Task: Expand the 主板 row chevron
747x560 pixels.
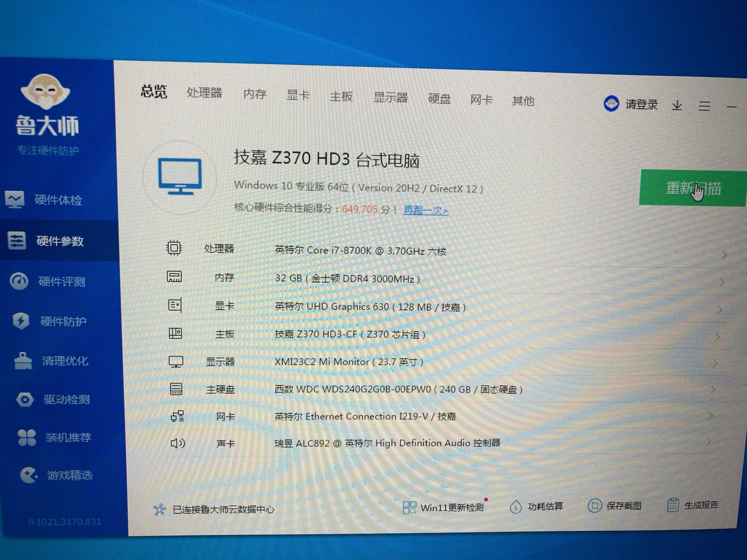Action: pos(717,337)
